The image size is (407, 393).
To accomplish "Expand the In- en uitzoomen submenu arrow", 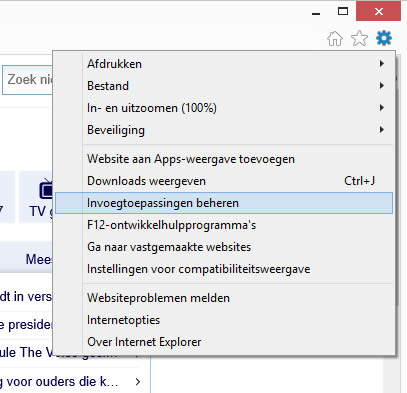I will tap(382, 108).
